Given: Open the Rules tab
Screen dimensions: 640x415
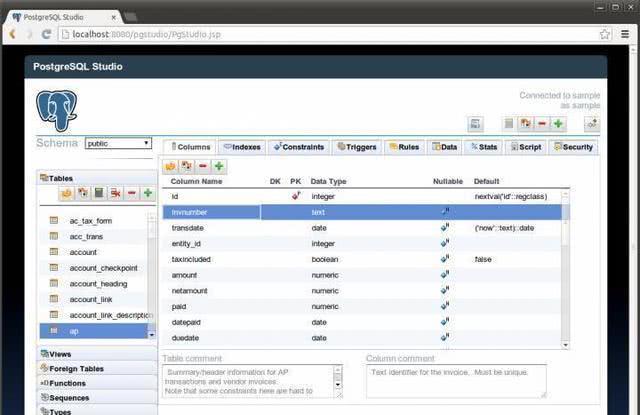Looking at the screenshot, I should (x=404, y=147).
